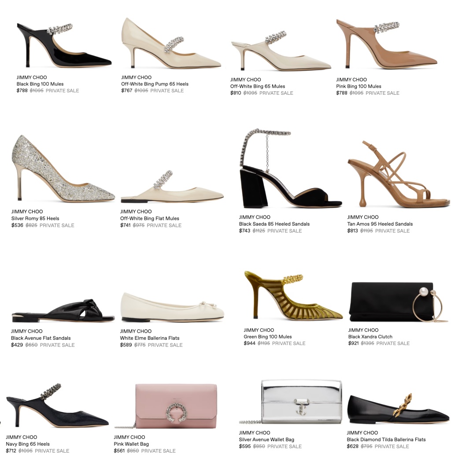Click 'Black Diamond Tilda Ballerina Flats' link
Image resolution: width=451 pixels, height=476 pixels.
pos(386,439)
